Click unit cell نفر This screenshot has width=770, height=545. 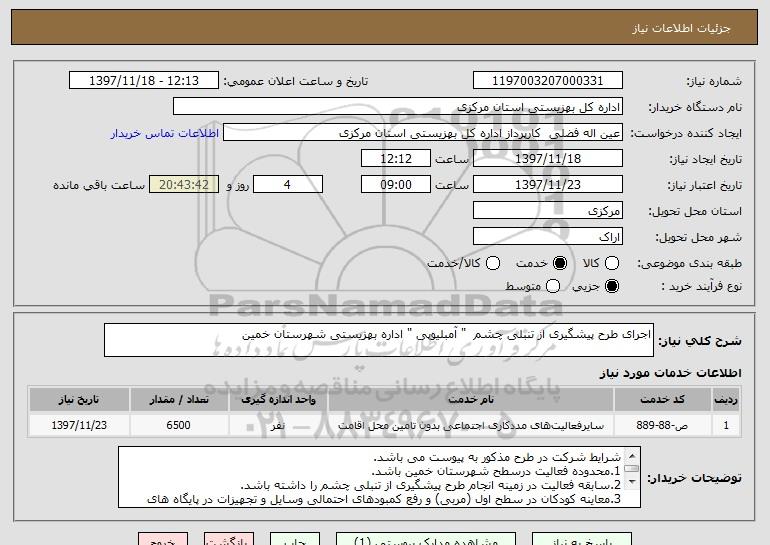[x=278, y=425]
